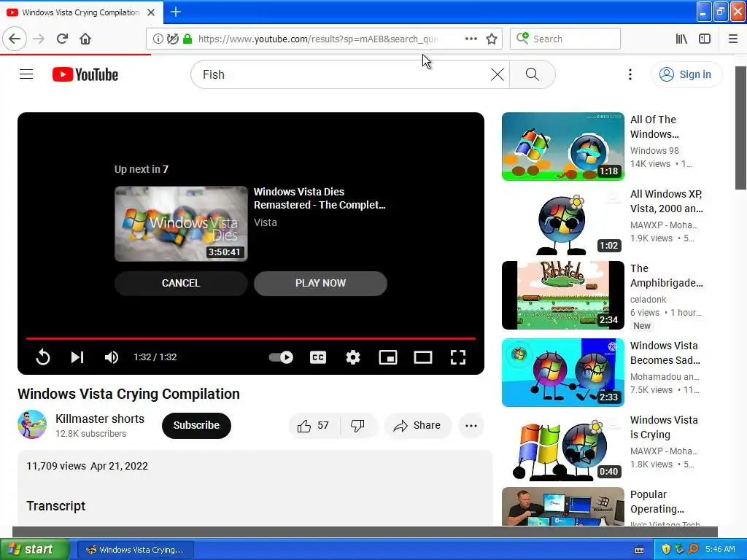Image resolution: width=747 pixels, height=560 pixels.
Task: Open Killmaster shorts channel avatar
Action: click(32, 424)
